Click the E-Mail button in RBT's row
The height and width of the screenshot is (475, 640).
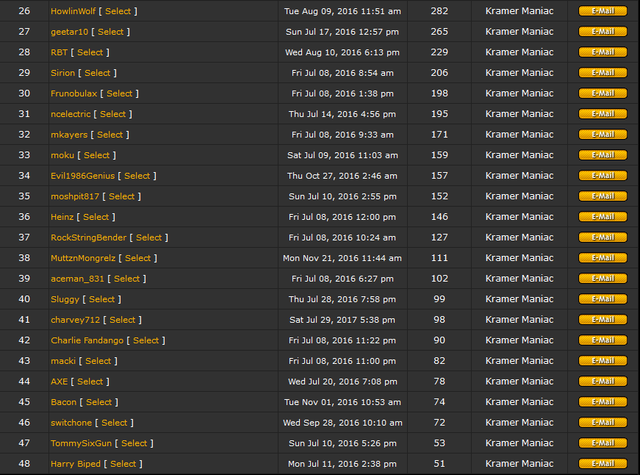pos(603,52)
